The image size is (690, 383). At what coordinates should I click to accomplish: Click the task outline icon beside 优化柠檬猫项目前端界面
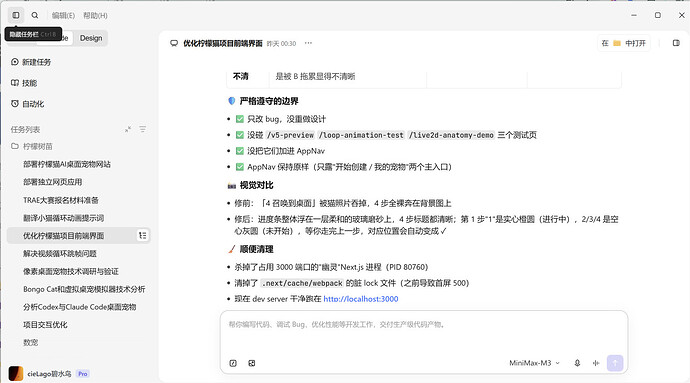[x=143, y=236]
